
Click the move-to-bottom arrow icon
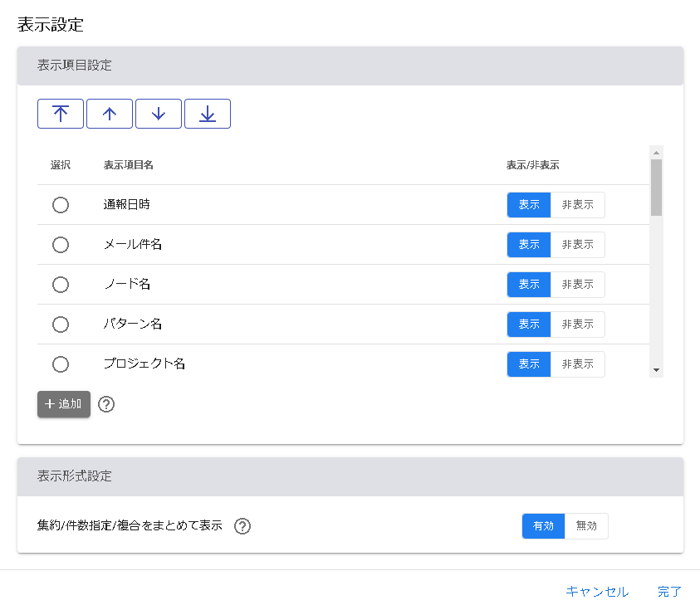207,113
